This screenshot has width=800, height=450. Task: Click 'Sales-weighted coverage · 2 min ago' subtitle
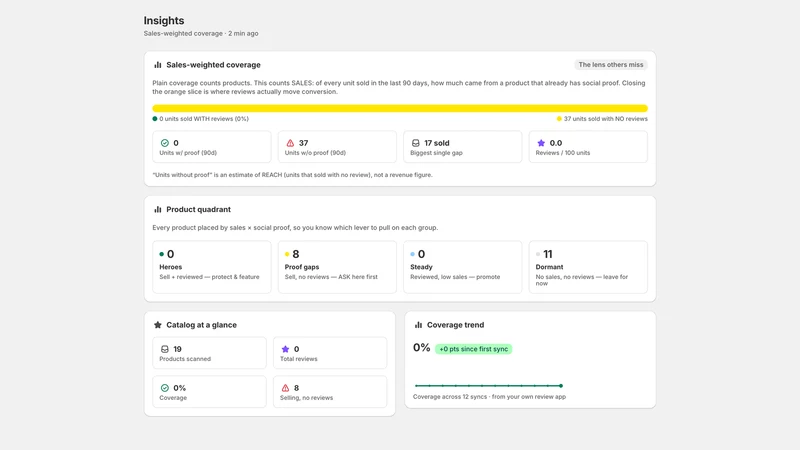coord(201,33)
